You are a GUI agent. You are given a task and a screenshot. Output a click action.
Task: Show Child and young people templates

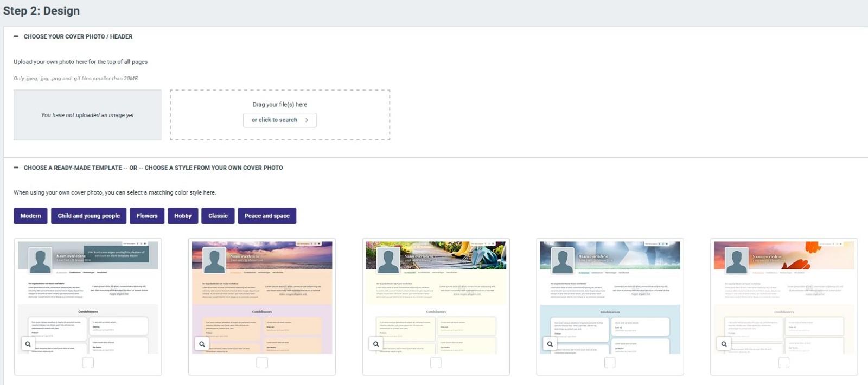tap(89, 216)
